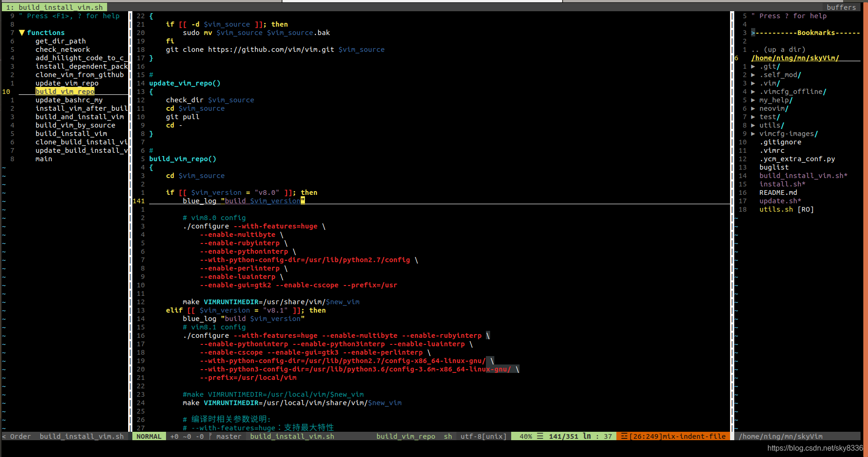The height and width of the screenshot is (457, 868).
Task: Jump to install_vim_after_buil tag
Action: click(x=82, y=108)
